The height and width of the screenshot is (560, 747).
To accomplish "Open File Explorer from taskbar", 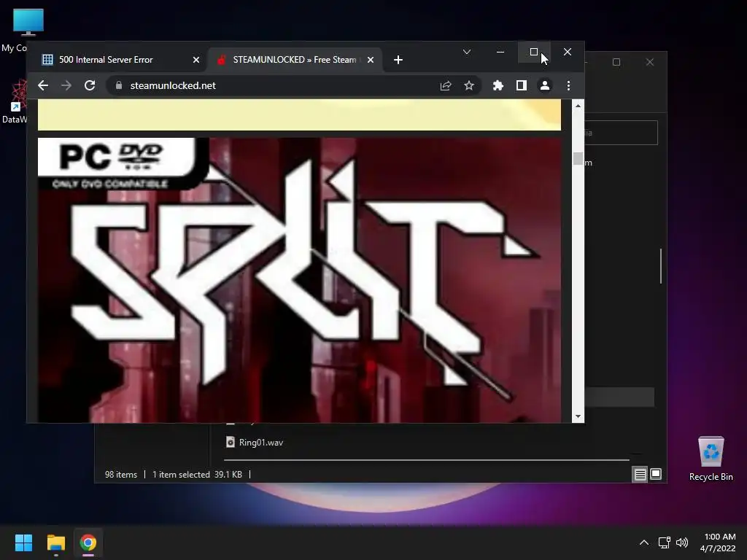I will click(x=55, y=542).
